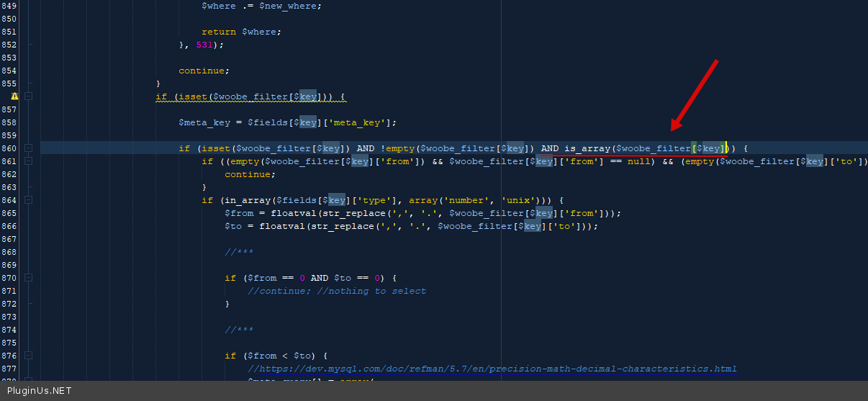Collapse the code block at line 856

28,96
